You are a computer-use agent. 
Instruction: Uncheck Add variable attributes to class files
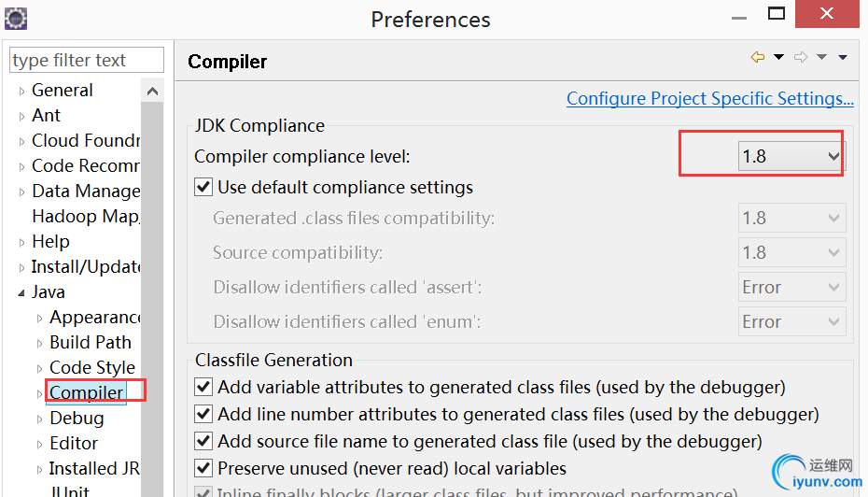tap(203, 387)
